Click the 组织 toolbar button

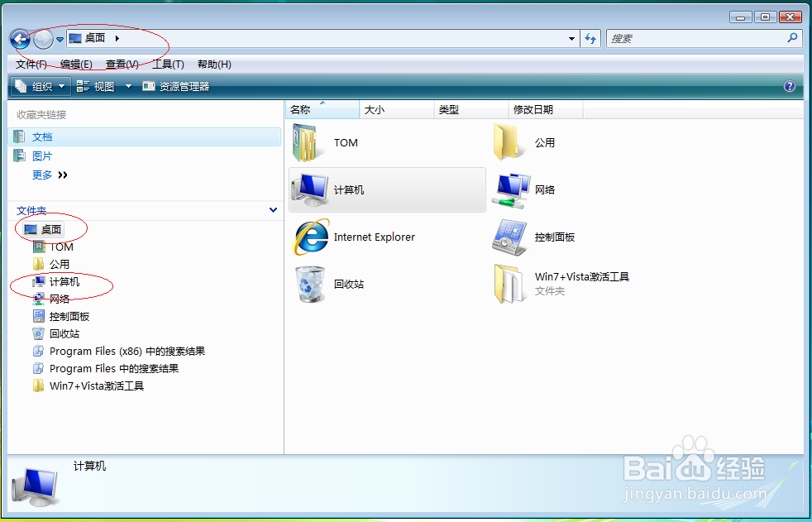click(x=41, y=86)
